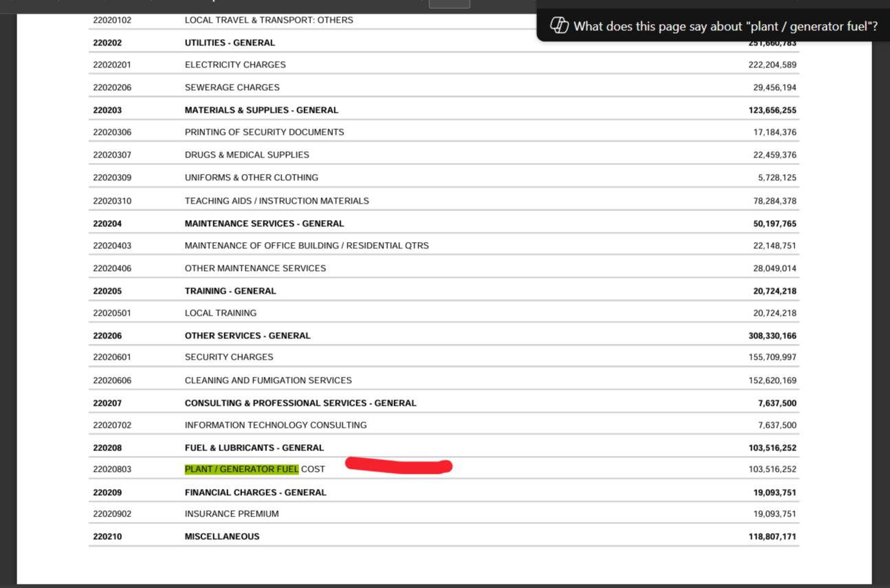890x588 pixels.
Task: Click the red scribble annotation mark
Action: [399, 466]
